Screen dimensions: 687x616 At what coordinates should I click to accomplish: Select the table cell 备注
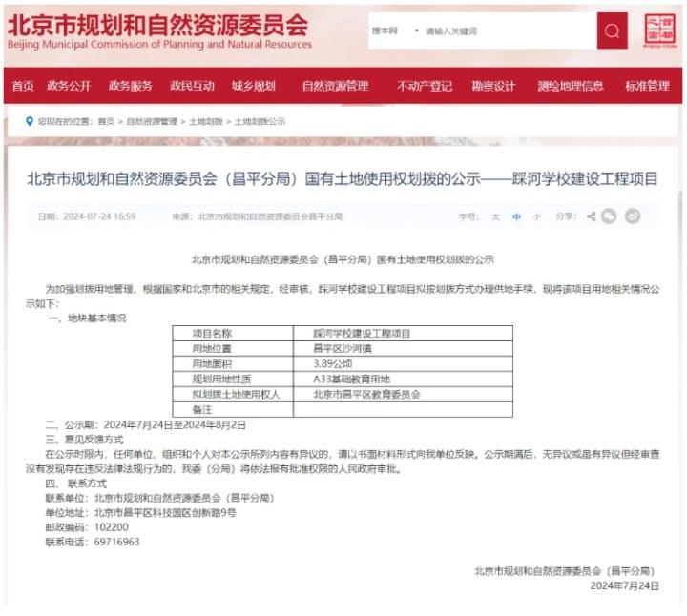(233, 410)
